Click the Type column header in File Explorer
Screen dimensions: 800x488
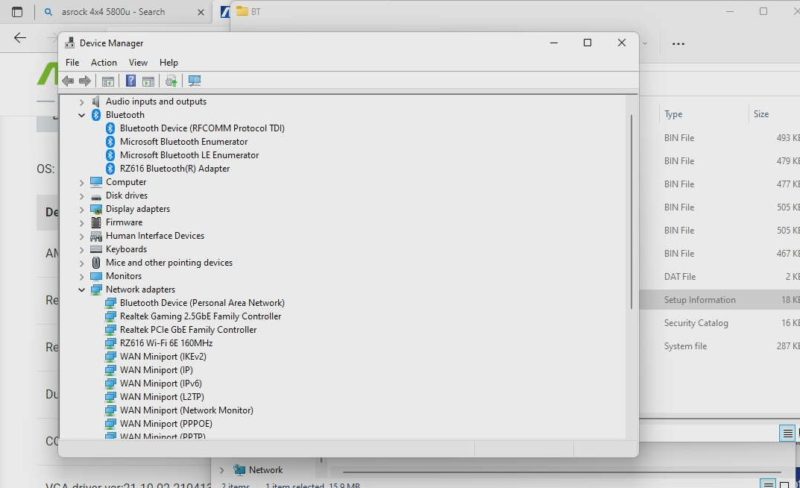[673, 114]
